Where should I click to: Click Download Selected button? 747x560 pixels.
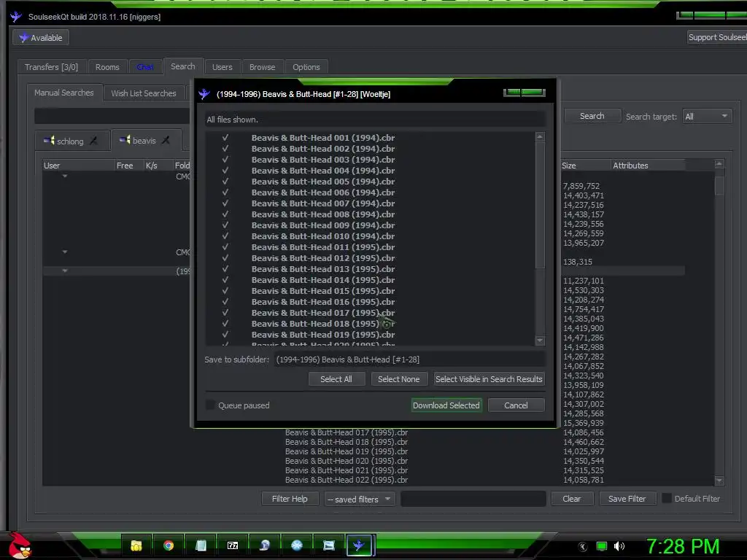coord(446,405)
